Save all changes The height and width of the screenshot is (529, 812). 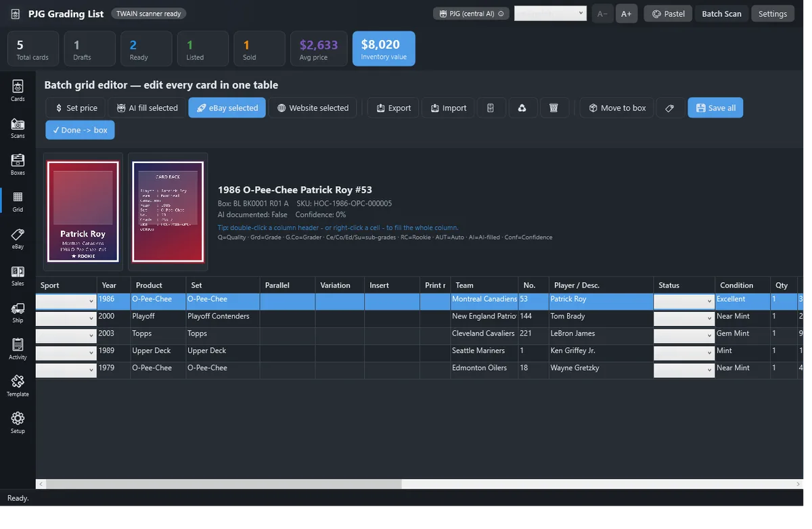point(715,108)
